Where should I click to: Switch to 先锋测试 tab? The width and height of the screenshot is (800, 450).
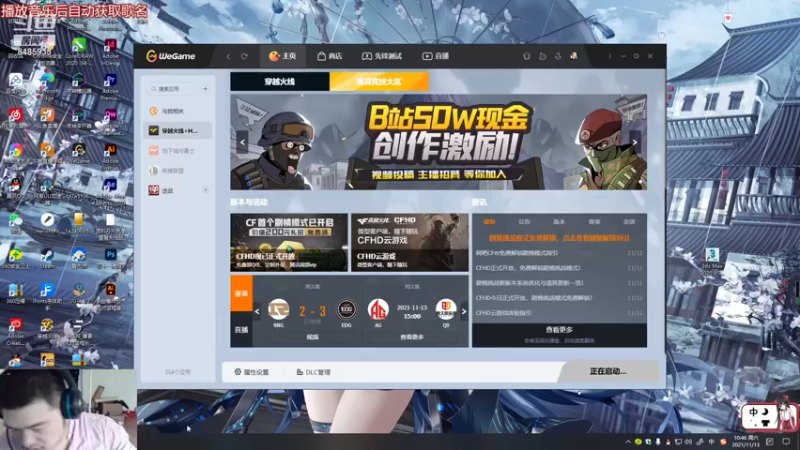click(x=382, y=56)
